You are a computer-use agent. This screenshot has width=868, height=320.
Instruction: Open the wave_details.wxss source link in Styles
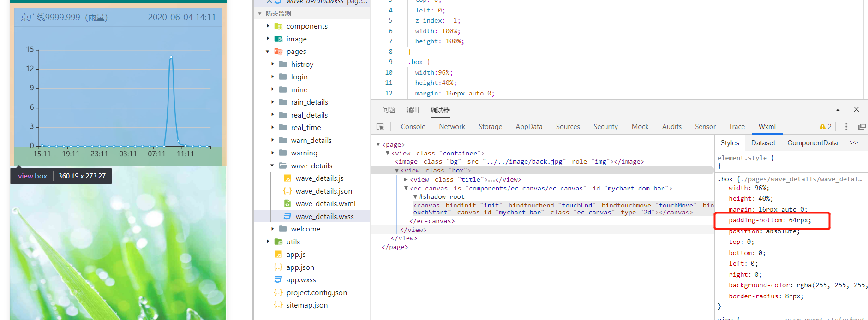pos(801,179)
